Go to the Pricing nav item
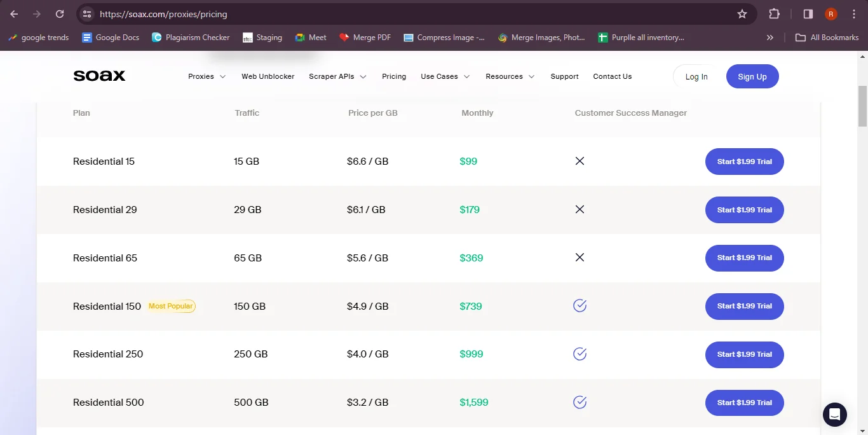Viewport: 868px width, 435px height. pyautogui.click(x=394, y=76)
